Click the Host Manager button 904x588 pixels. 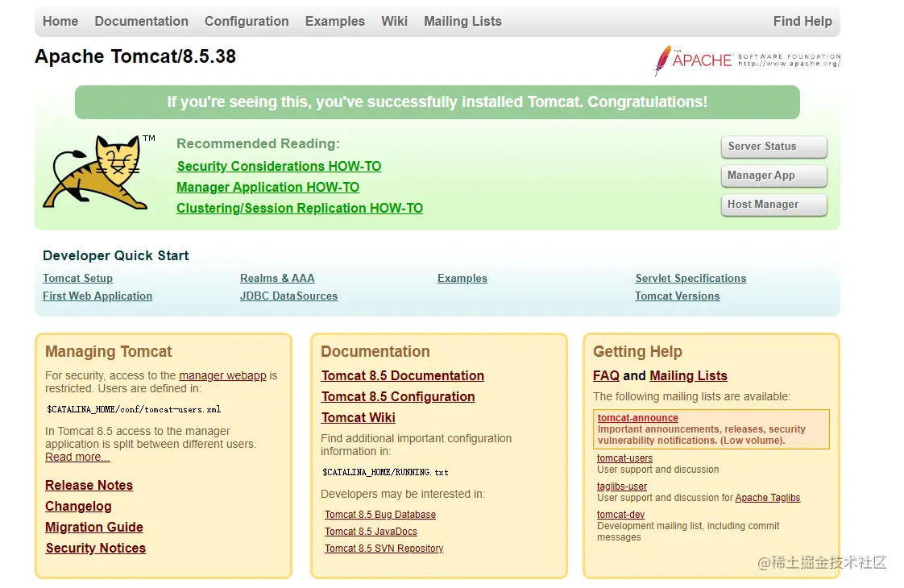[773, 204]
